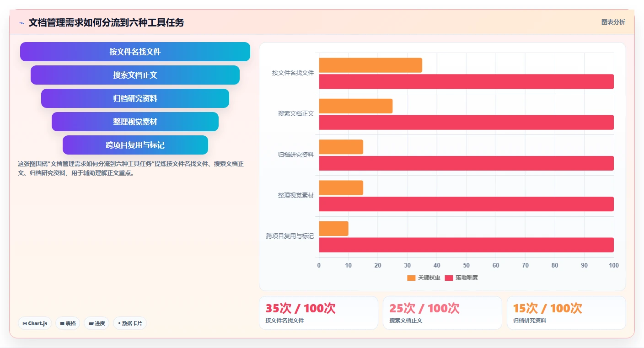Click the red bar for 跨项目复用与标记

point(467,245)
